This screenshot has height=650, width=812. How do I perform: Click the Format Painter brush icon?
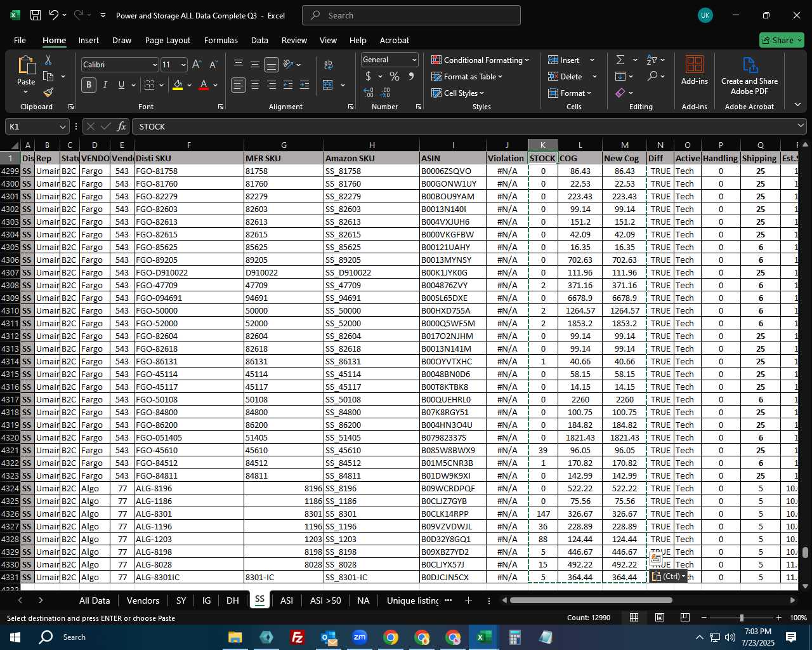(48, 93)
